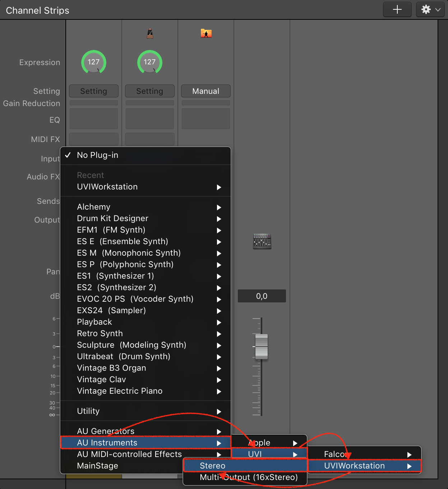
Task: Open the Setting button on the second strip
Action: click(x=150, y=91)
